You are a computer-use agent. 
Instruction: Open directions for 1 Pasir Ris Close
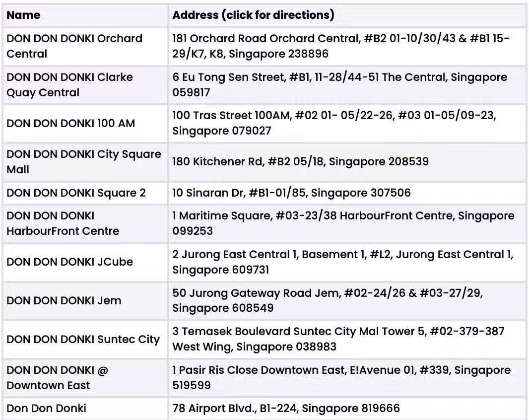click(341, 377)
